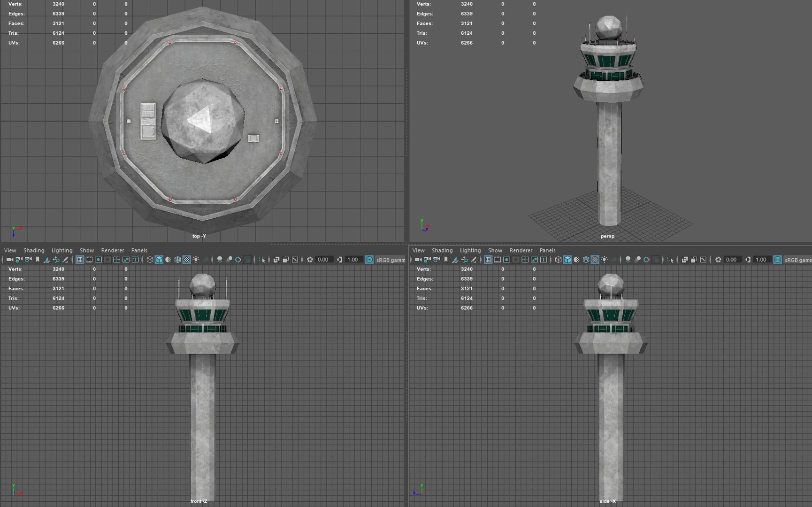This screenshot has height=507, width=812.
Task: Click the top -Y viewport label
Action: click(199, 236)
